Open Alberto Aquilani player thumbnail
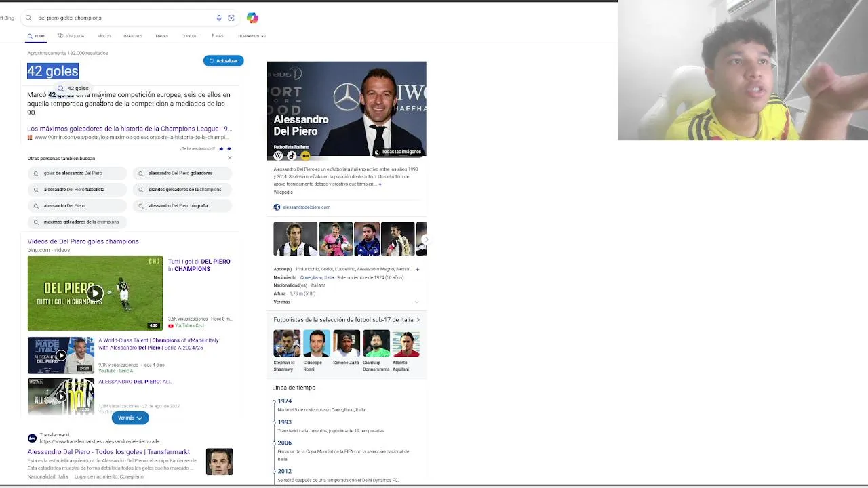This screenshot has width=868, height=488. pyautogui.click(x=406, y=344)
